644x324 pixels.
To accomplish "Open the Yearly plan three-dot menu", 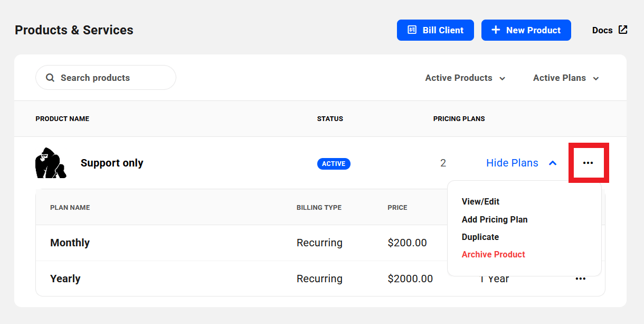I will [580, 279].
